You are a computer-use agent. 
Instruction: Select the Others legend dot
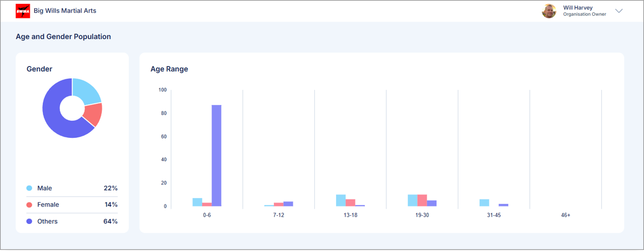coord(29,221)
